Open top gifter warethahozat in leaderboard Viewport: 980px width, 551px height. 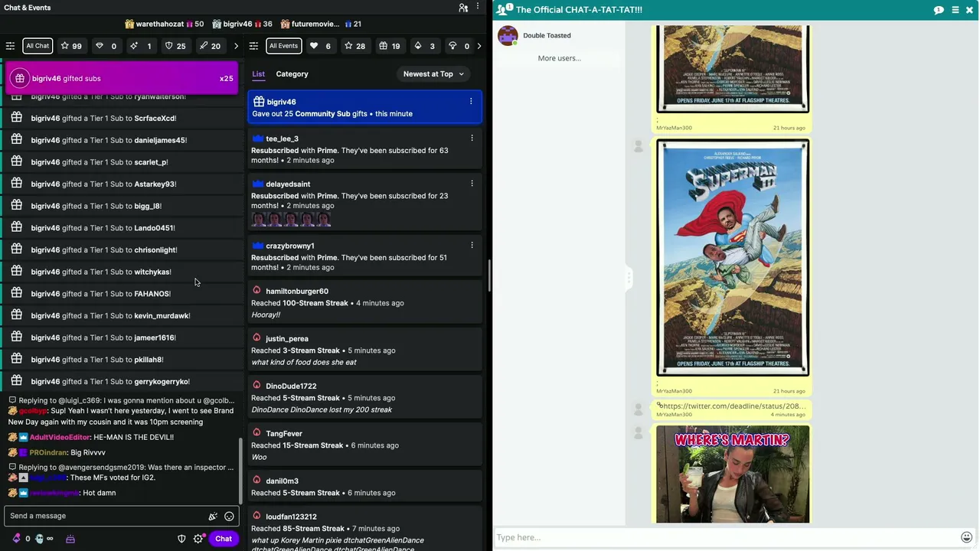pyautogui.click(x=165, y=24)
